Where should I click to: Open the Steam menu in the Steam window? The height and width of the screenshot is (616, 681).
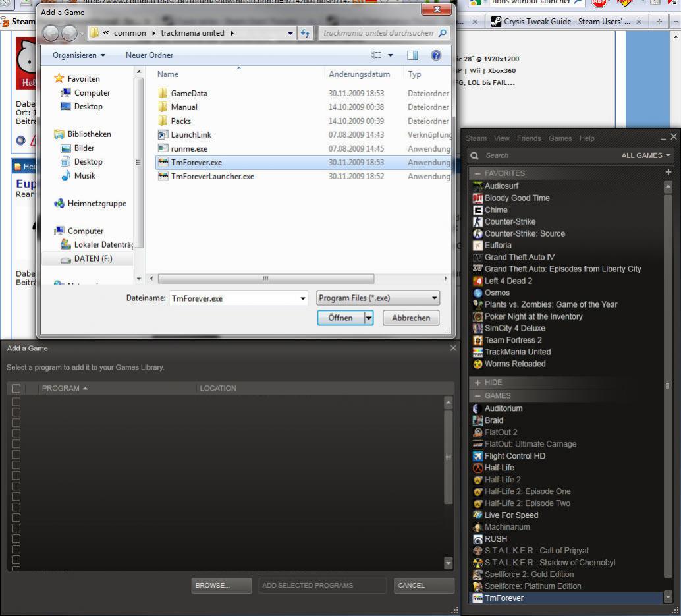tap(476, 138)
